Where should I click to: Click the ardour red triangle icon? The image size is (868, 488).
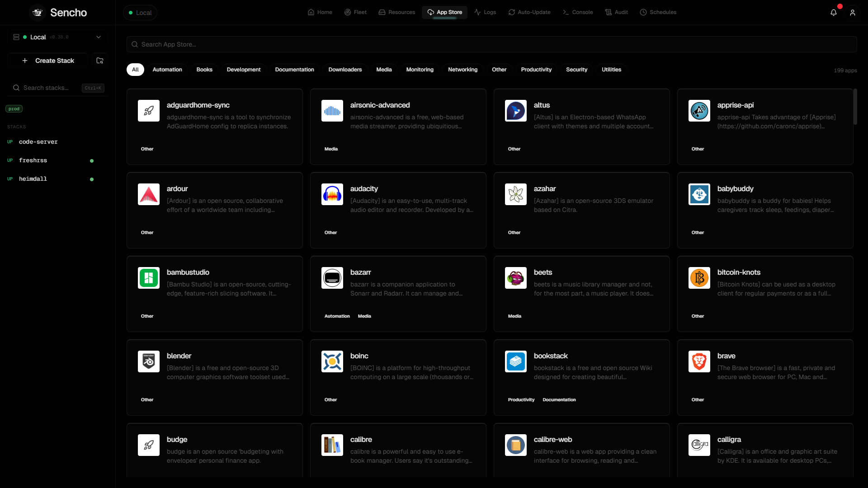[149, 194]
